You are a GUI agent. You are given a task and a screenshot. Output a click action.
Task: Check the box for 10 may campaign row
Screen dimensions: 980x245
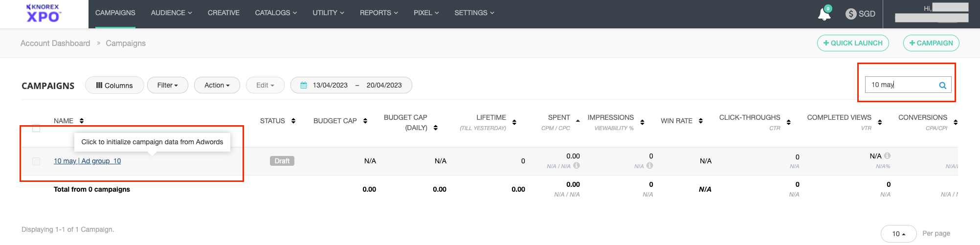(x=36, y=161)
